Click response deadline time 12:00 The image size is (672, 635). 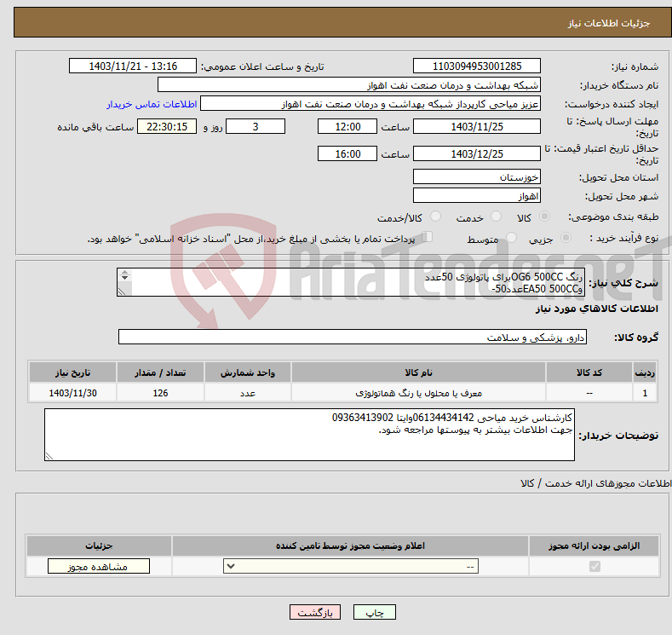tap(347, 126)
